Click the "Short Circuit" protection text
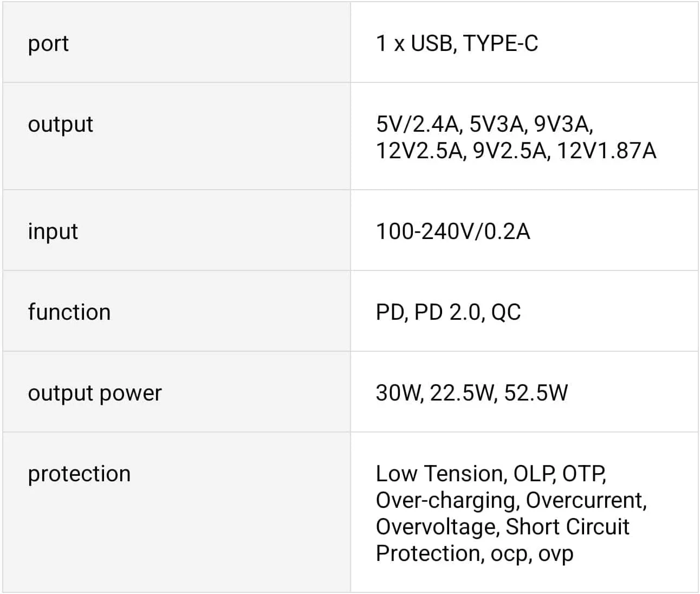The width and height of the screenshot is (700, 594). (x=567, y=527)
